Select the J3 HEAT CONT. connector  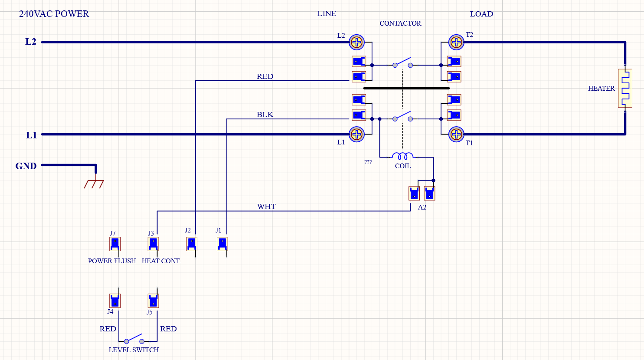click(x=153, y=244)
